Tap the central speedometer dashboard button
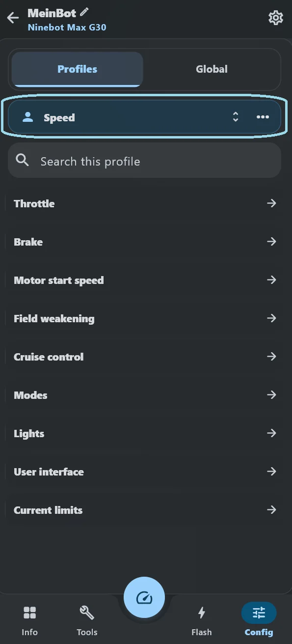 (x=144, y=597)
